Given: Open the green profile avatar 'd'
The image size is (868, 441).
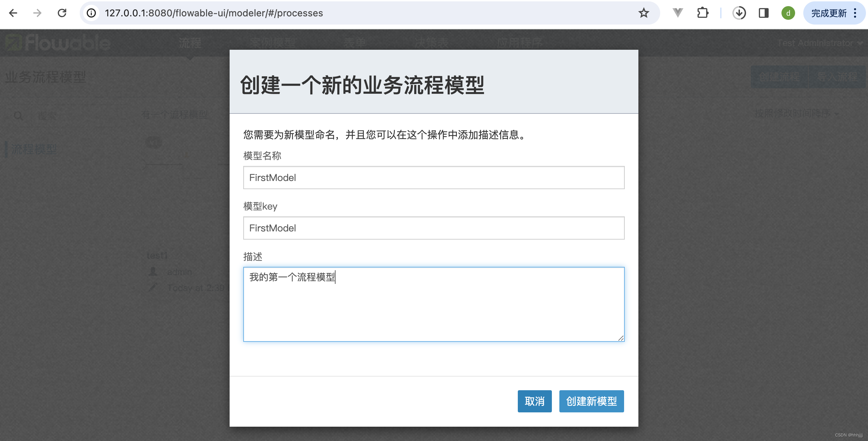Looking at the screenshot, I should click(x=788, y=13).
